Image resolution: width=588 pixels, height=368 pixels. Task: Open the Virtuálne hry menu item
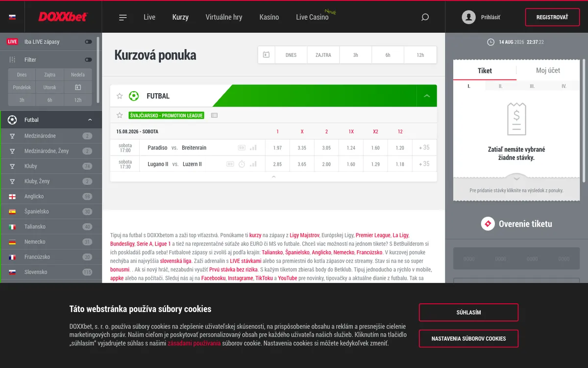pos(224,17)
